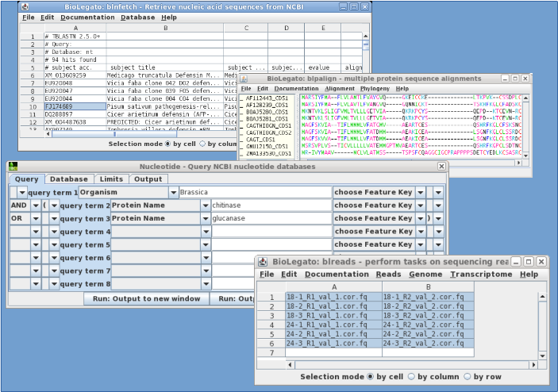Switch to the Limits tab
Screen dimensions: 558x392
point(111,179)
